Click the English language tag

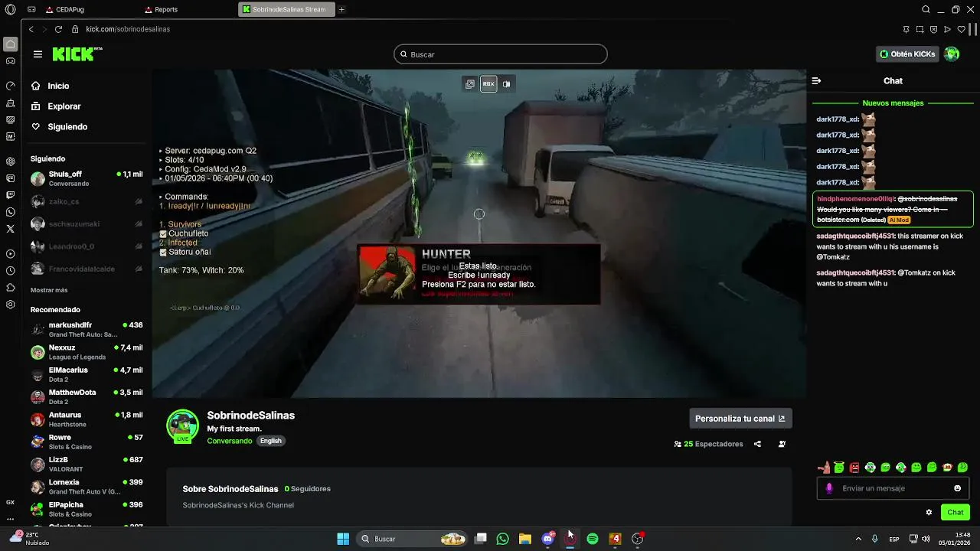271,441
